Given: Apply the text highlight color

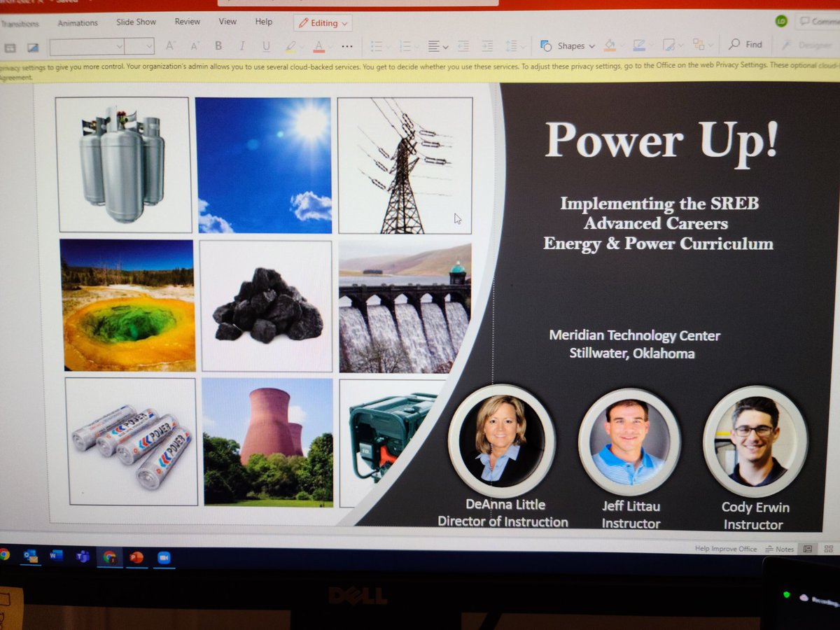Looking at the screenshot, I should [x=290, y=47].
